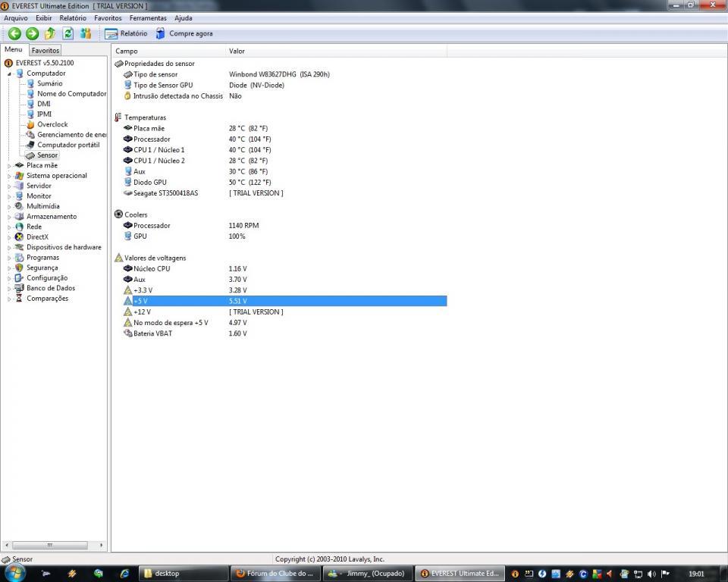
Task: Select the IPMI tree item
Action: [44, 114]
